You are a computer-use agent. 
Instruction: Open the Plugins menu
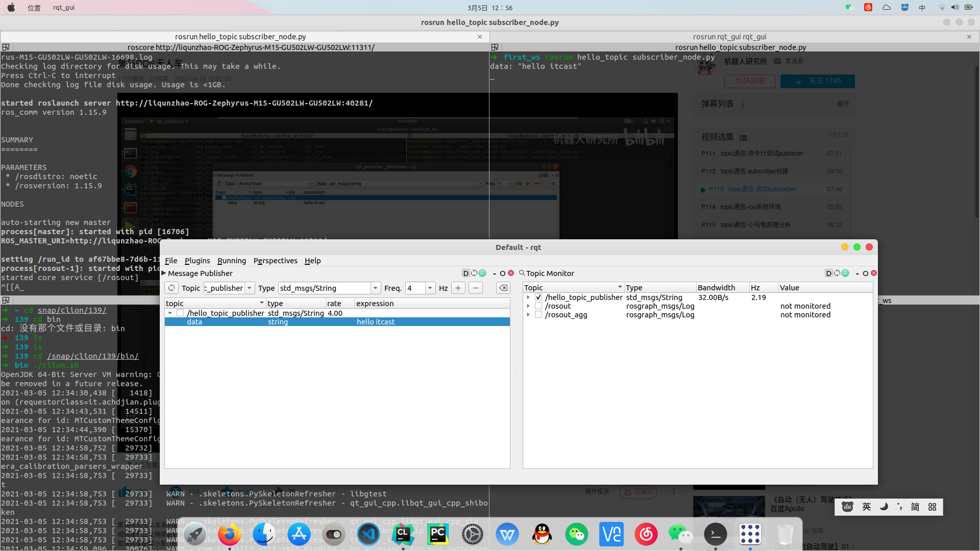(x=197, y=261)
